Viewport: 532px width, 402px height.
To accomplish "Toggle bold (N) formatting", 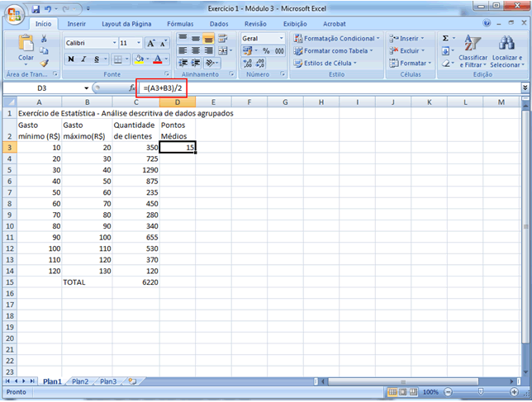I will 71,59.
